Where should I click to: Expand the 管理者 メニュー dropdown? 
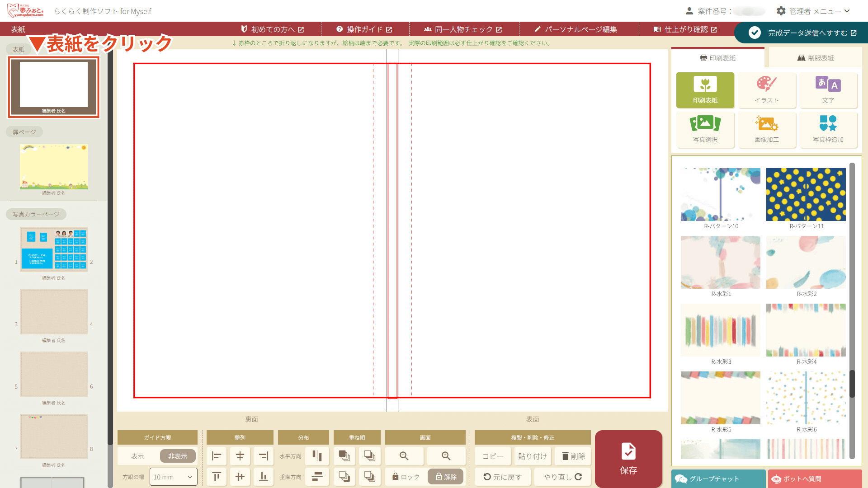tap(814, 11)
